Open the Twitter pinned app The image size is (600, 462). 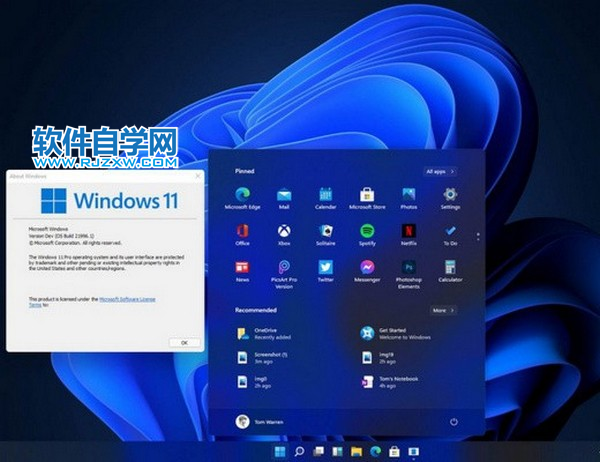click(x=326, y=271)
